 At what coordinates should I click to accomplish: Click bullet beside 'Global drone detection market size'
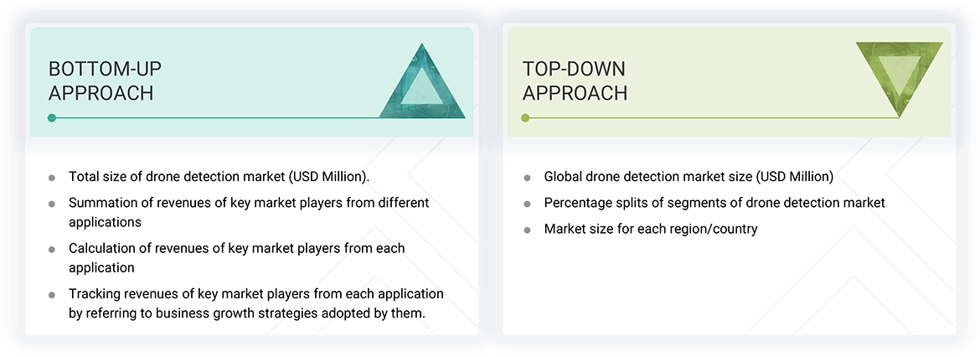[x=527, y=178]
